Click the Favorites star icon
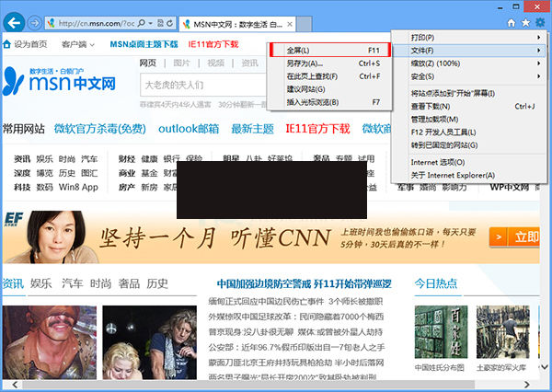Viewport: 552px width, 392px height. pyautogui.click(x=524, y=22)
